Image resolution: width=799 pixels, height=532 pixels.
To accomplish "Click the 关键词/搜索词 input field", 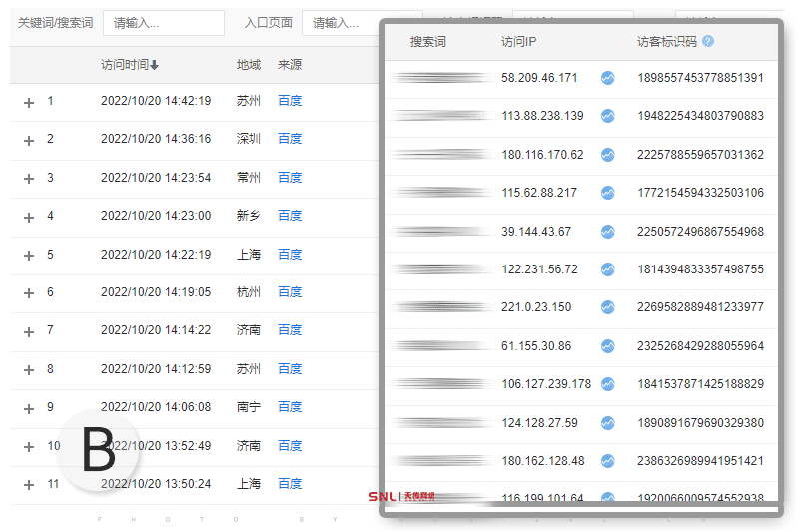I will pyautogui.click(x=163, y=23).
